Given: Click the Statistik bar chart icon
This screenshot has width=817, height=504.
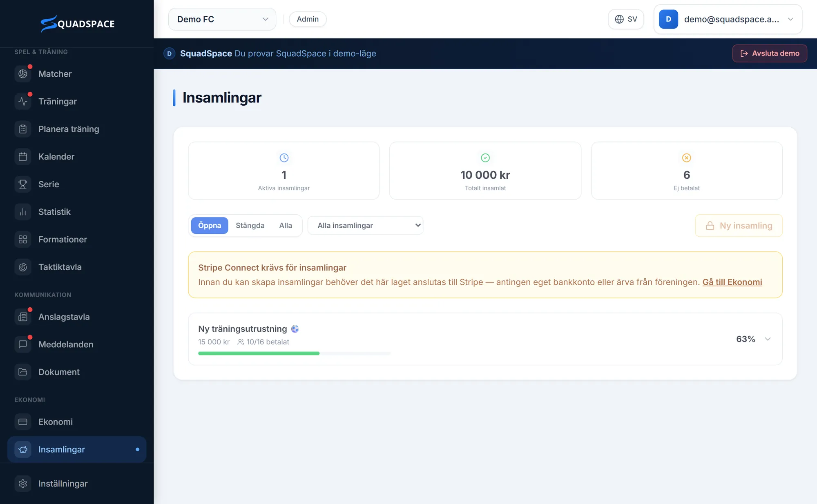Looking at the screenshot, I should click(x=23, y=212).
